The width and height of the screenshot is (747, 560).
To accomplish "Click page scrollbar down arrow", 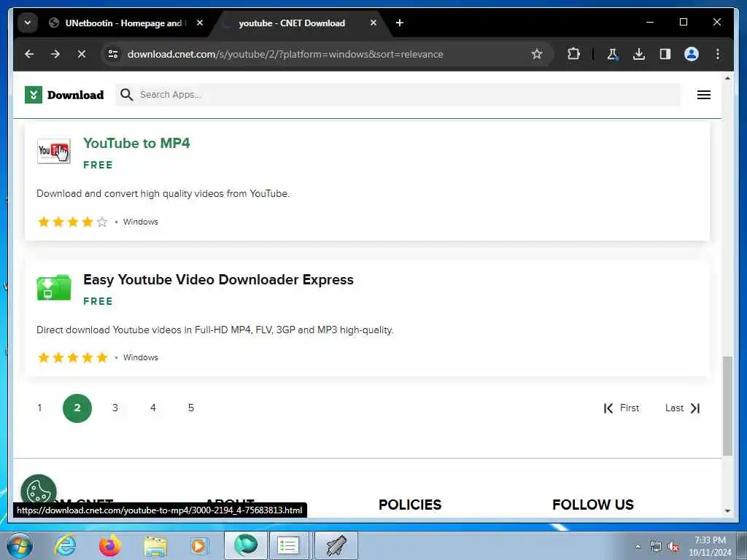I will 727,511.
